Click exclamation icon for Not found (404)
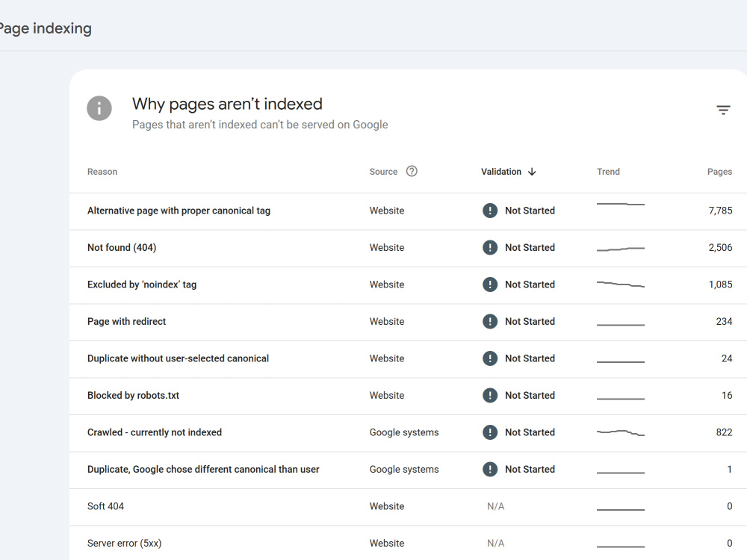 (490, 248)
